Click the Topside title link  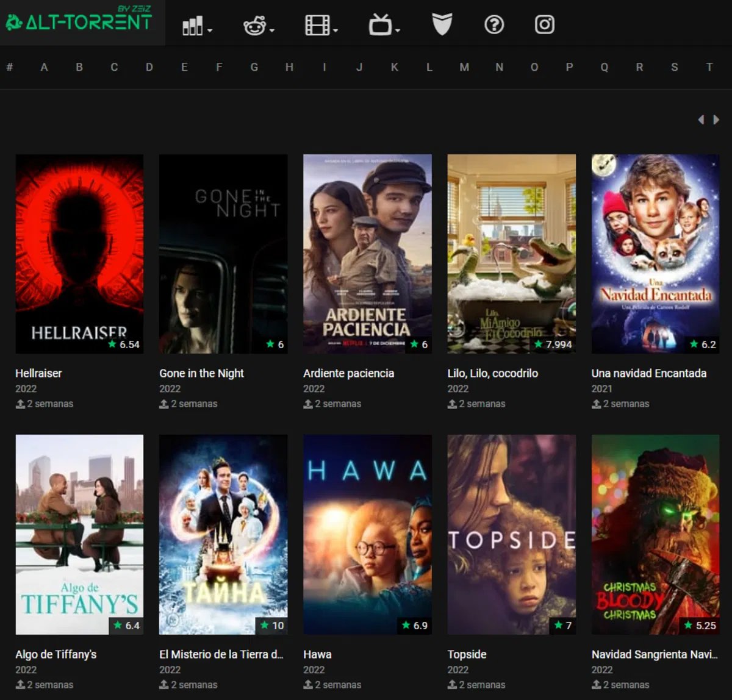467,654
